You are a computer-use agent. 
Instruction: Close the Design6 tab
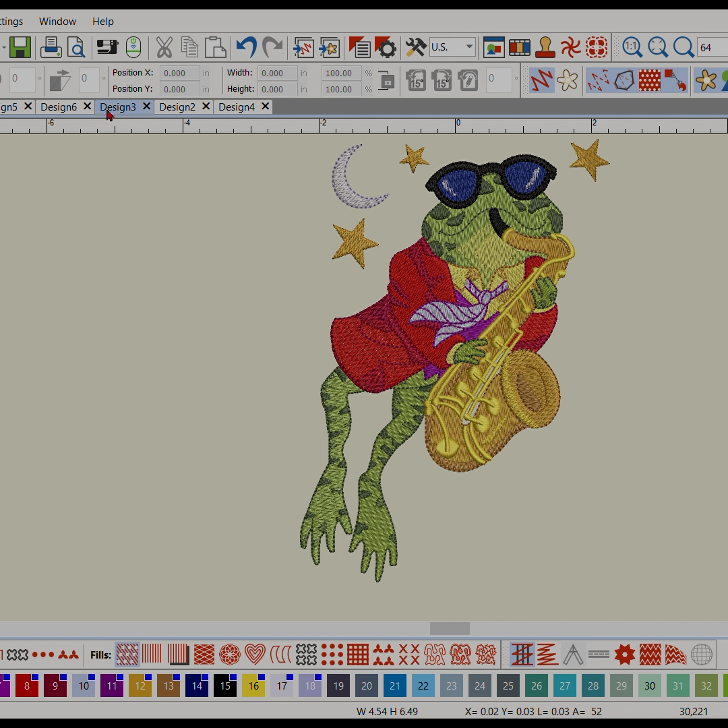pyautogui.click(x=87, y=107)
